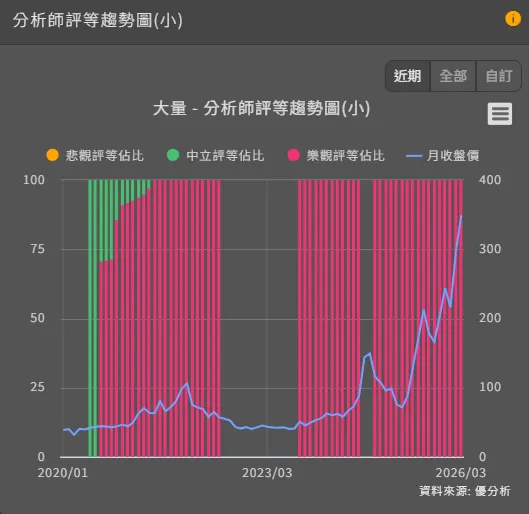Click the green 中立 legend dot
Viewport: 529px width, 514px height.
point(173,155)
